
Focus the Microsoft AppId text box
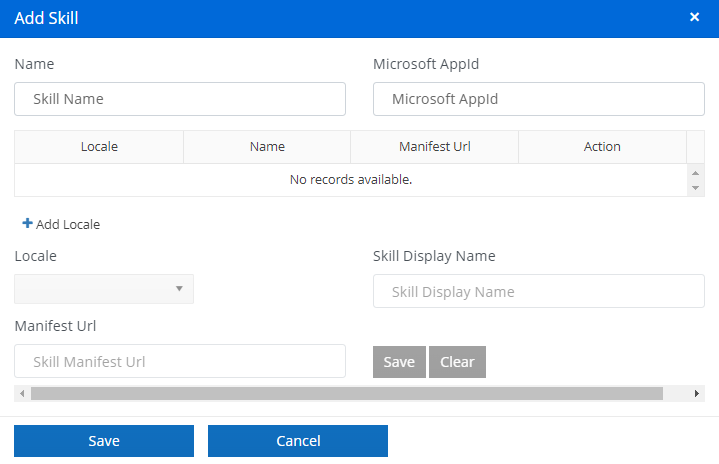[538, 99]
